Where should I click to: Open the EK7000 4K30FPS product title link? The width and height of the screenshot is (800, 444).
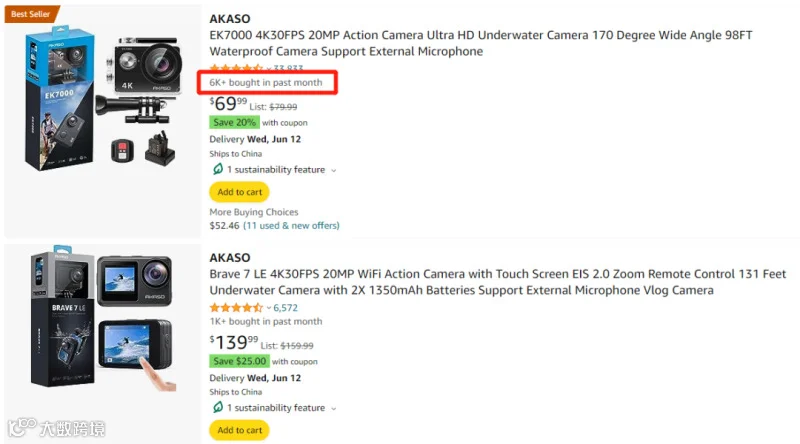tap(481, 43)
